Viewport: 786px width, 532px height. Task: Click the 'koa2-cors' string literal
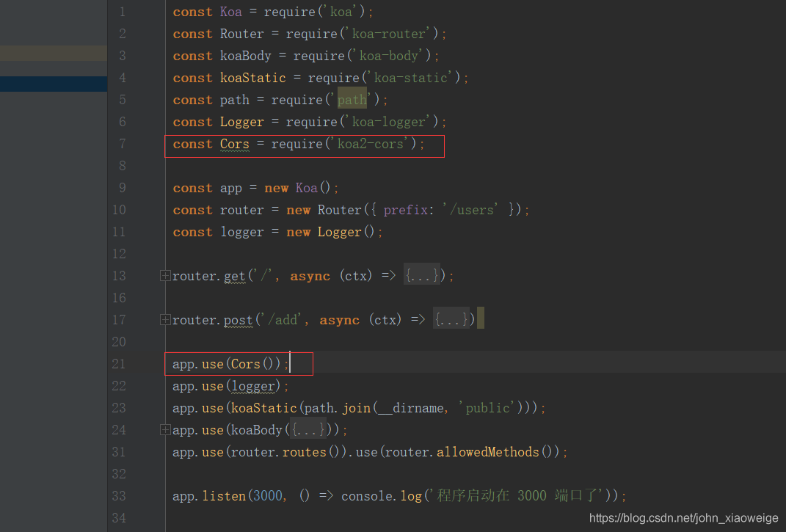click(371, 144)
